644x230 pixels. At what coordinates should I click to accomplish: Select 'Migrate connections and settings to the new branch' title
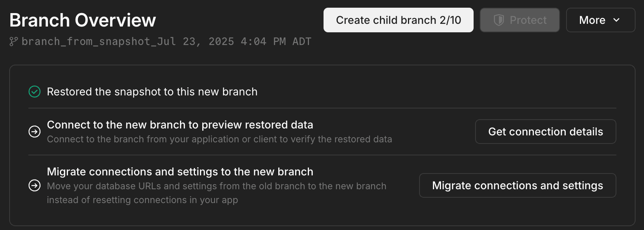180,172
